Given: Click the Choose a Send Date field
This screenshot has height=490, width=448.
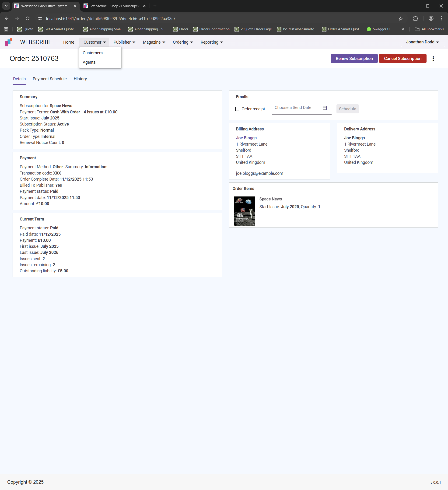Looking at the screenshot, I should pos(296,108).
